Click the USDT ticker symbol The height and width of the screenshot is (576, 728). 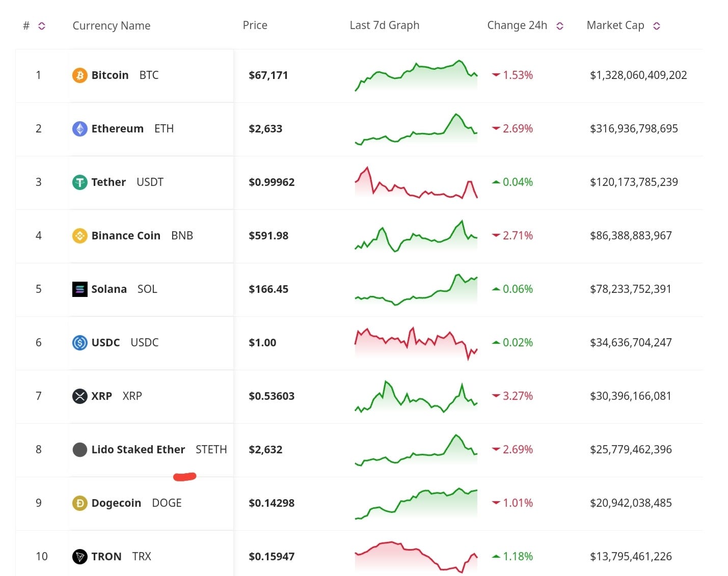tap(150, 182)
